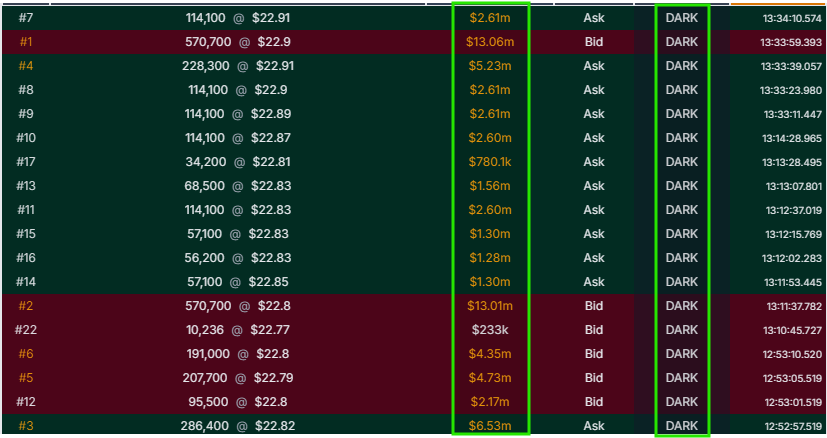Select rank cell #5
This screenshot has height=438, width=827.
(x=26, y=378)
